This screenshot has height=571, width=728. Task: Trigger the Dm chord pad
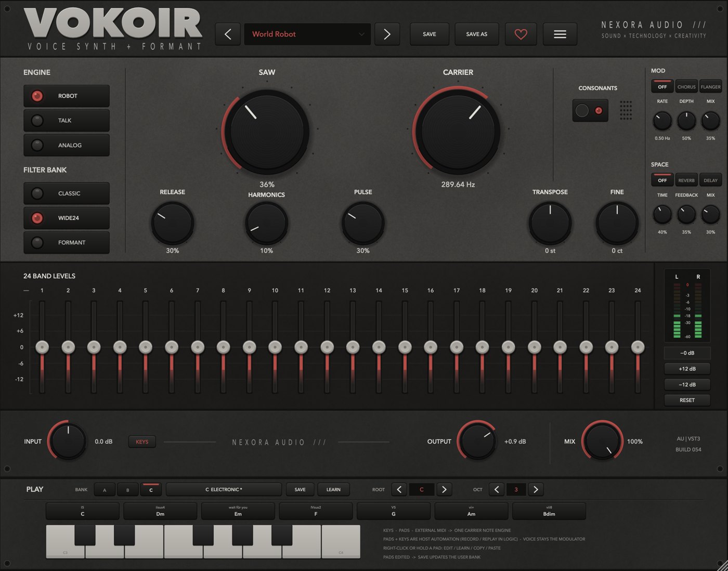(160, 511)
